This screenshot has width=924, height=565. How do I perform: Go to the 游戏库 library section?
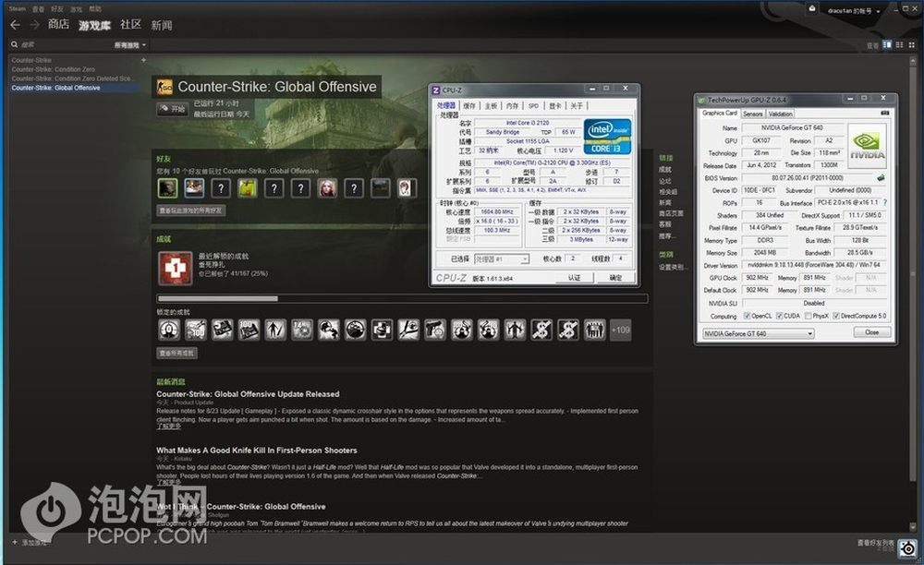click(94, 25)
